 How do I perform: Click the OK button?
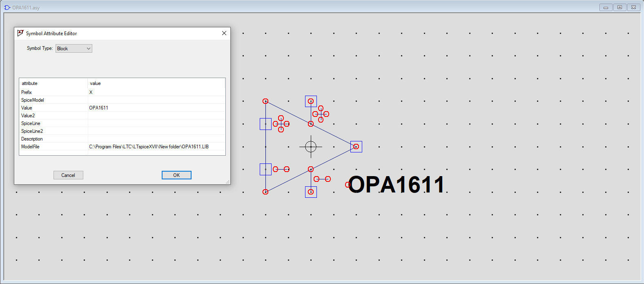[x=176, y=175]
